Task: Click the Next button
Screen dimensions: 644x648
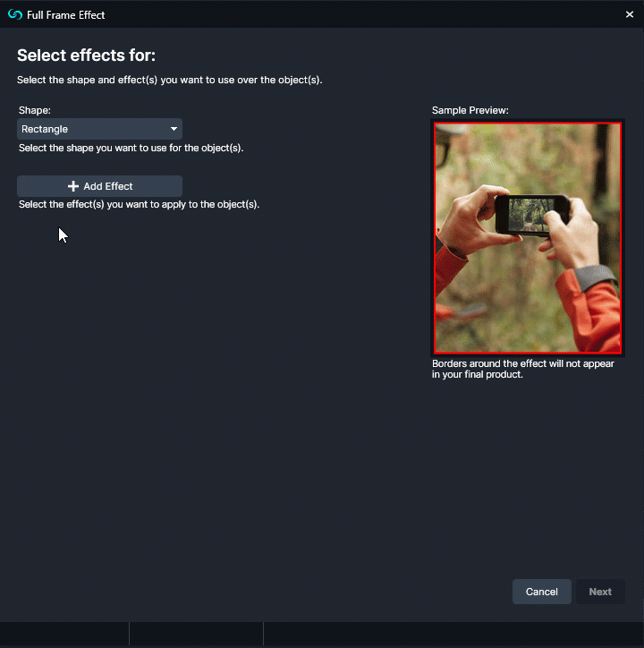Action: coord(600,592)
